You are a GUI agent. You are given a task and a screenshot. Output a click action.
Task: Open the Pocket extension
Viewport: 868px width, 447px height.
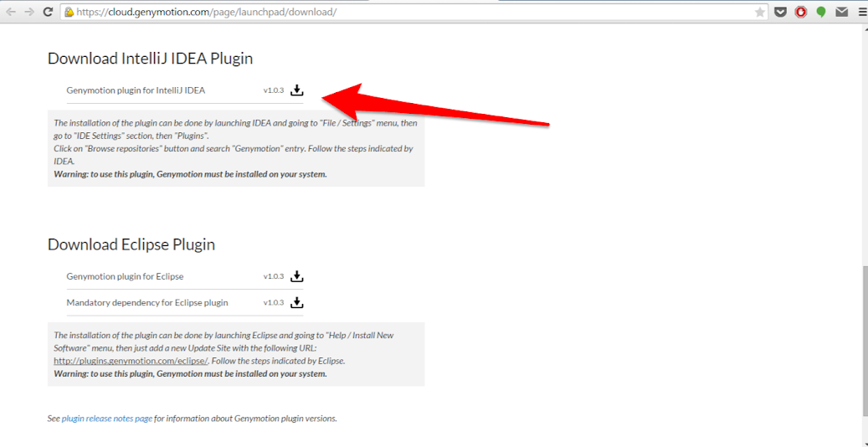(x=781, y=12)
